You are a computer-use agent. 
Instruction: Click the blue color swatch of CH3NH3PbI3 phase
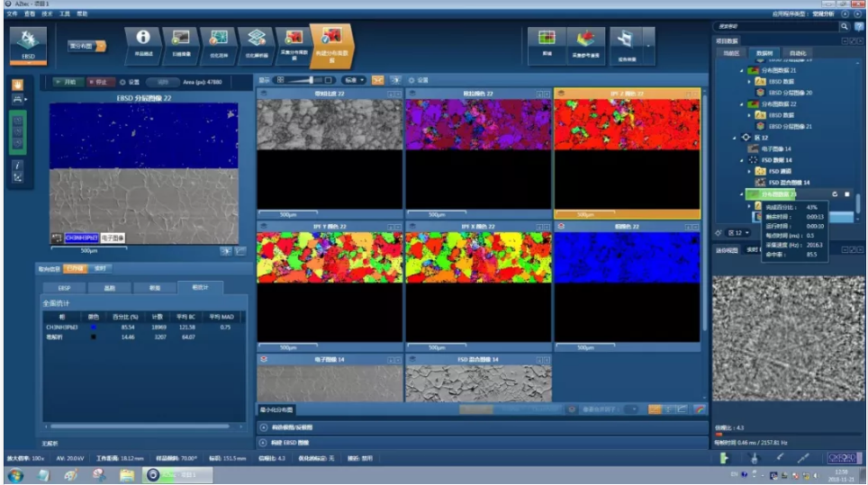coord(93,328)
